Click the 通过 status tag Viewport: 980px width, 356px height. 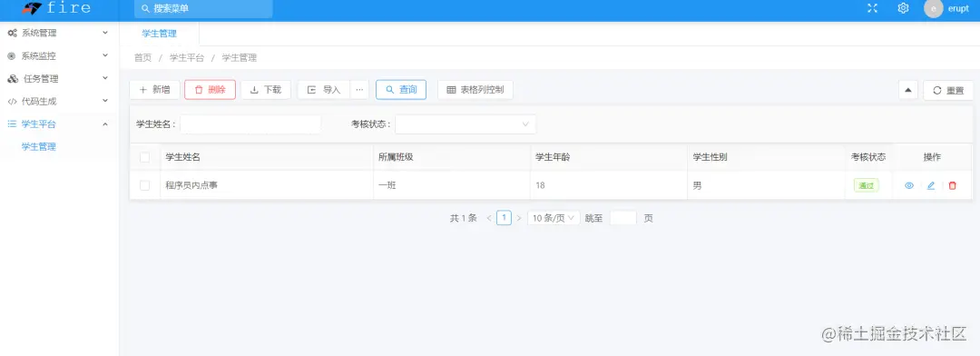[867, 185]
